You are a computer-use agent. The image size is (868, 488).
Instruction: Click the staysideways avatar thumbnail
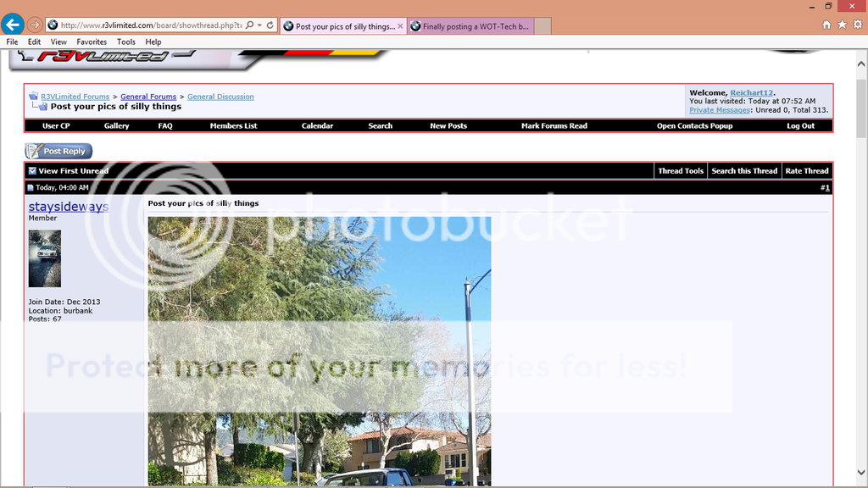45,258
